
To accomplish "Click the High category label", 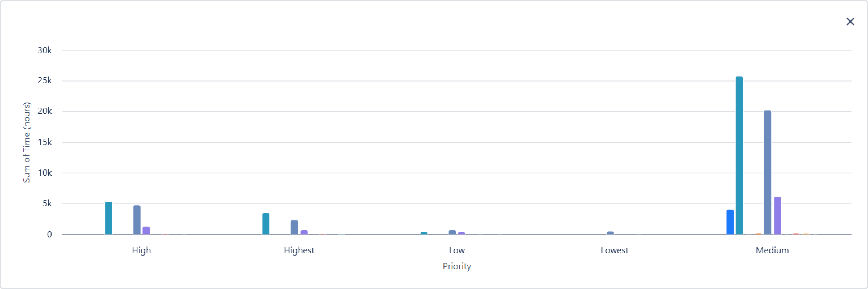I will pyautogui.click(x=141, y=250).
